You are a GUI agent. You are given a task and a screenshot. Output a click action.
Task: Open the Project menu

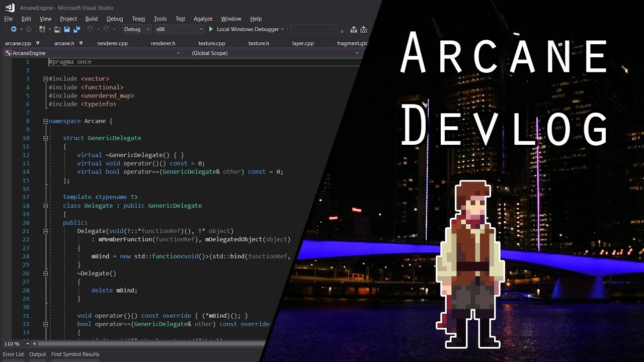click(x=68, y=19)
